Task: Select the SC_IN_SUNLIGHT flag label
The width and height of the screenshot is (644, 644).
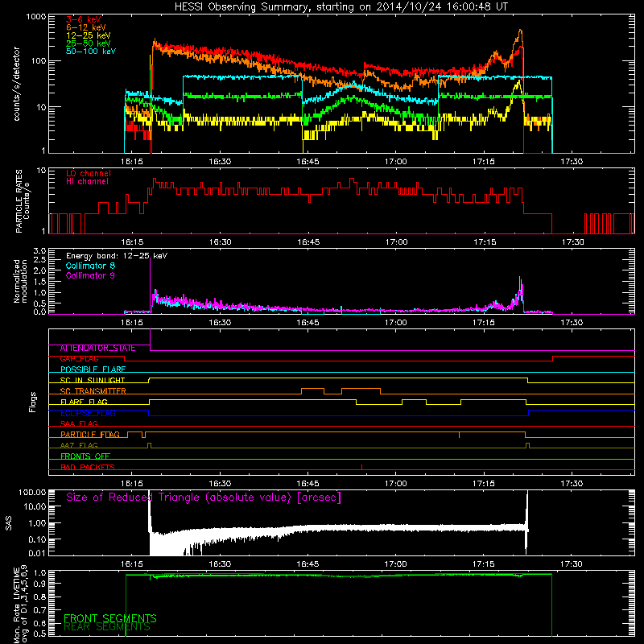Action: point(93,380)
